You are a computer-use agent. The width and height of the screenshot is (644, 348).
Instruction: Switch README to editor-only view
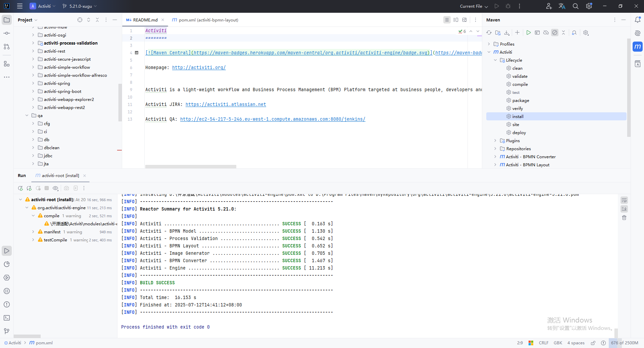click(447, 20)
